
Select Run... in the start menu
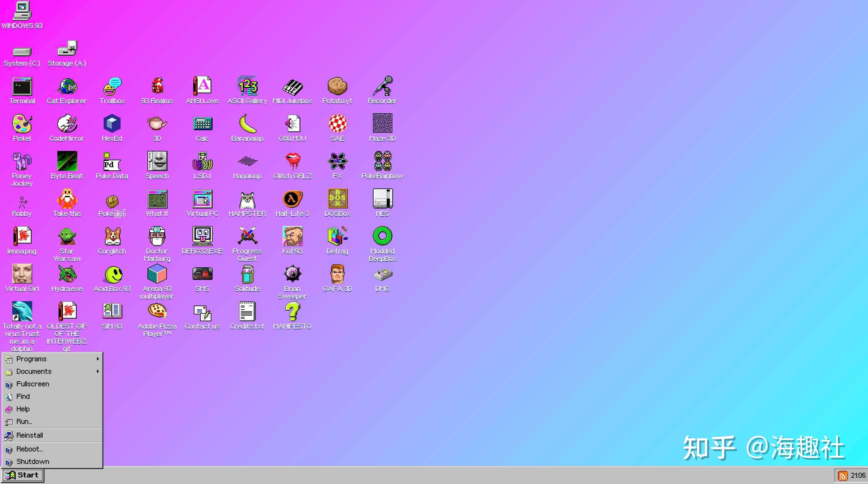[x=24, y=421]
